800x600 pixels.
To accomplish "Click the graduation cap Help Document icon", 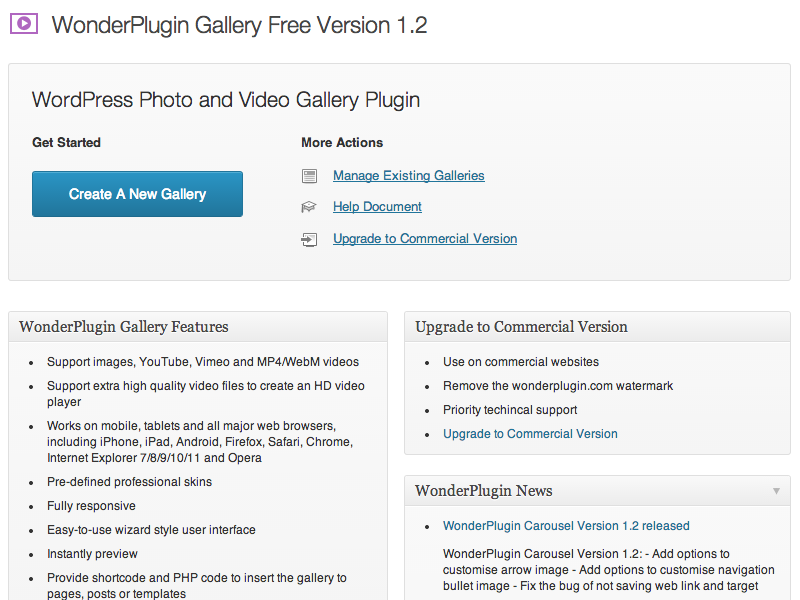I will (310, 207).
